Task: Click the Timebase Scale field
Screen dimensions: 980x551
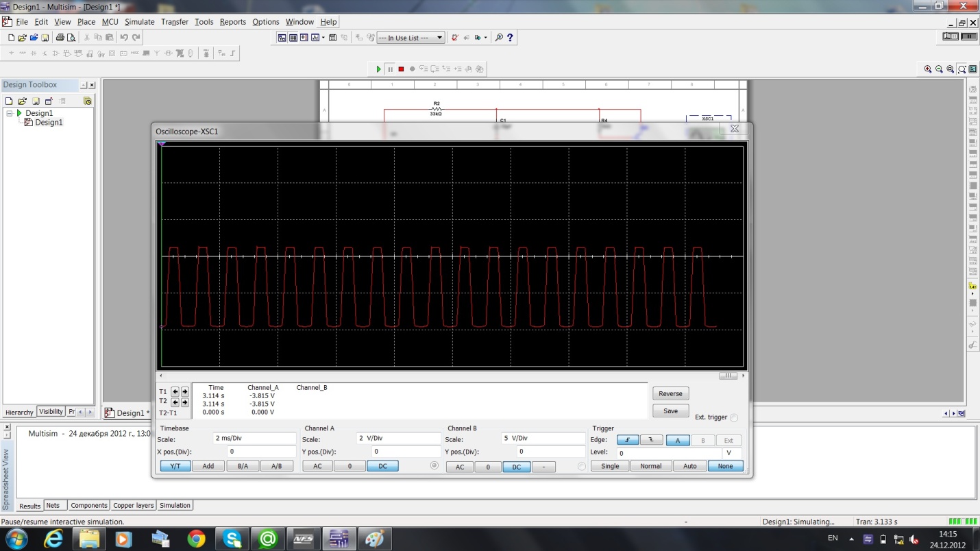Action: tap(254, 439)
